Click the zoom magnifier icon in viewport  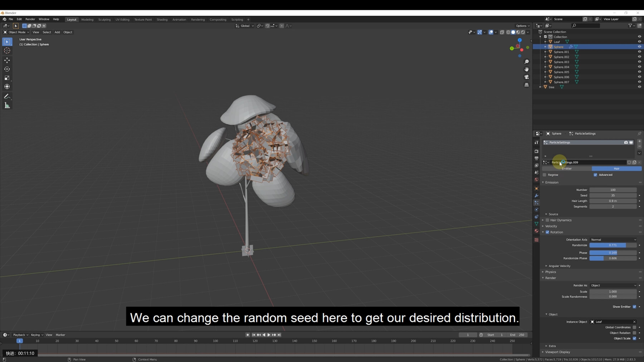coord(526,61)
